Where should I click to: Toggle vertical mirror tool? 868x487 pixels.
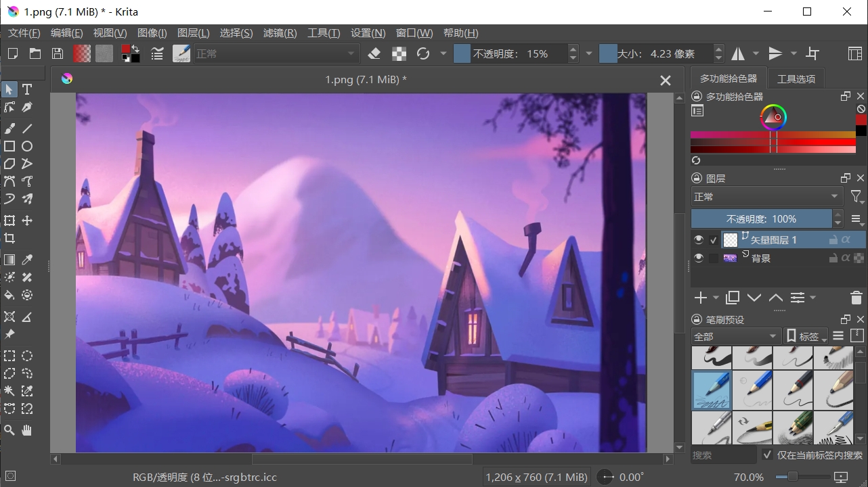776,53
